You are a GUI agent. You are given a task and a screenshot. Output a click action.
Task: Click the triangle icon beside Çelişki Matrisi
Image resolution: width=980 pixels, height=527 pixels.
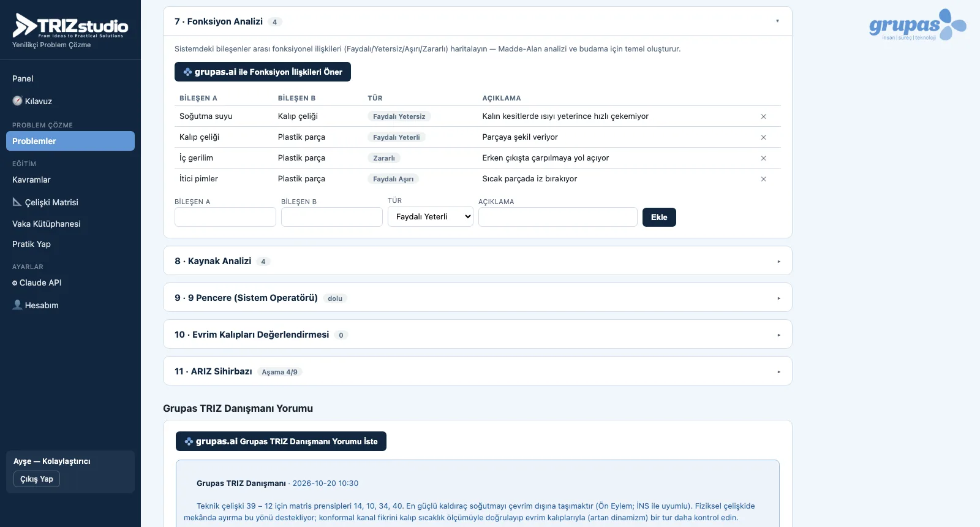coord(17,202)
